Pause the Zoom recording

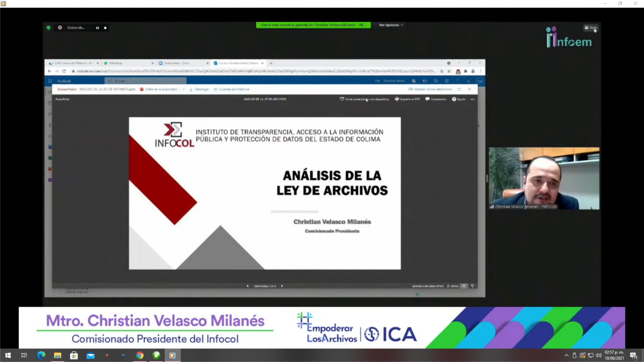[97, 28]
